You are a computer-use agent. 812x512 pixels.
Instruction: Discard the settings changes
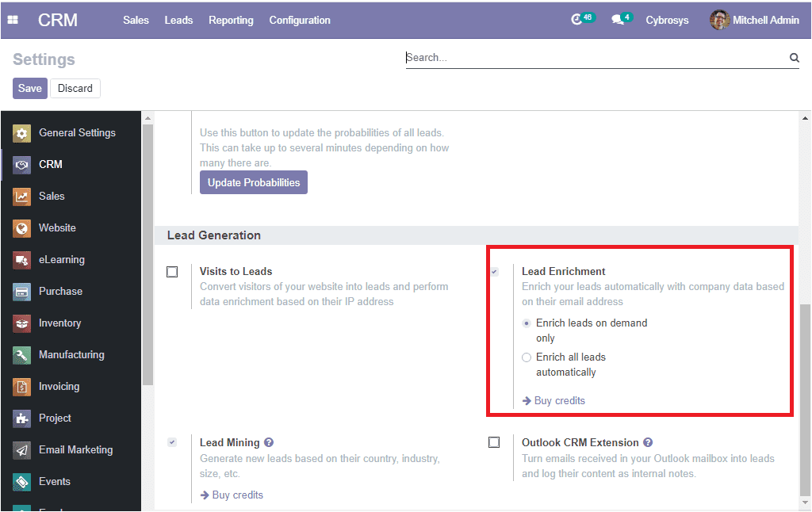(x=75, y=89)
